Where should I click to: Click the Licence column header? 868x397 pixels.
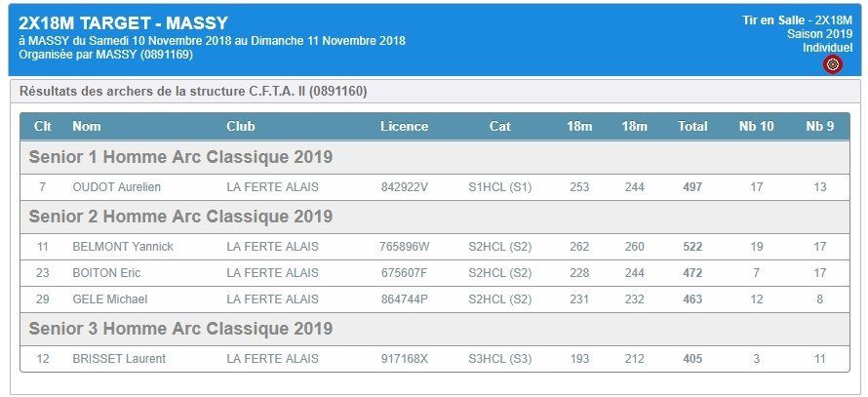[404, 126]
